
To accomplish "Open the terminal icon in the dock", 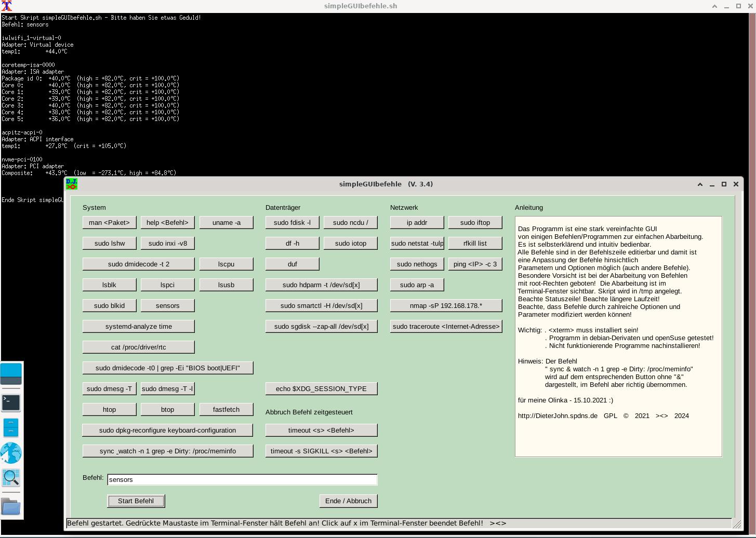I will point(11,402).
